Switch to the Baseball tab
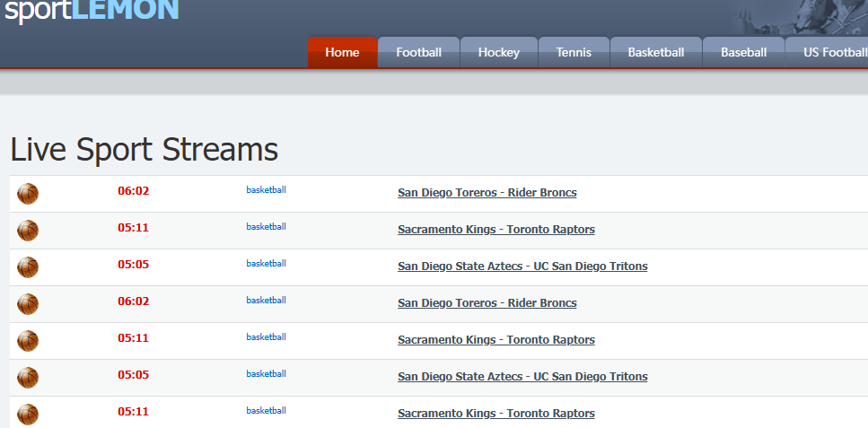Image resolution: width=868 pixels, height=428 pixels. click(x=743, y=53)
